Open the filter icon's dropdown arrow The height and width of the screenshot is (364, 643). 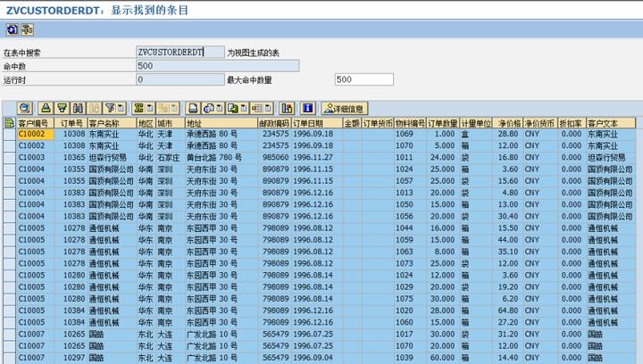point(121,108)
